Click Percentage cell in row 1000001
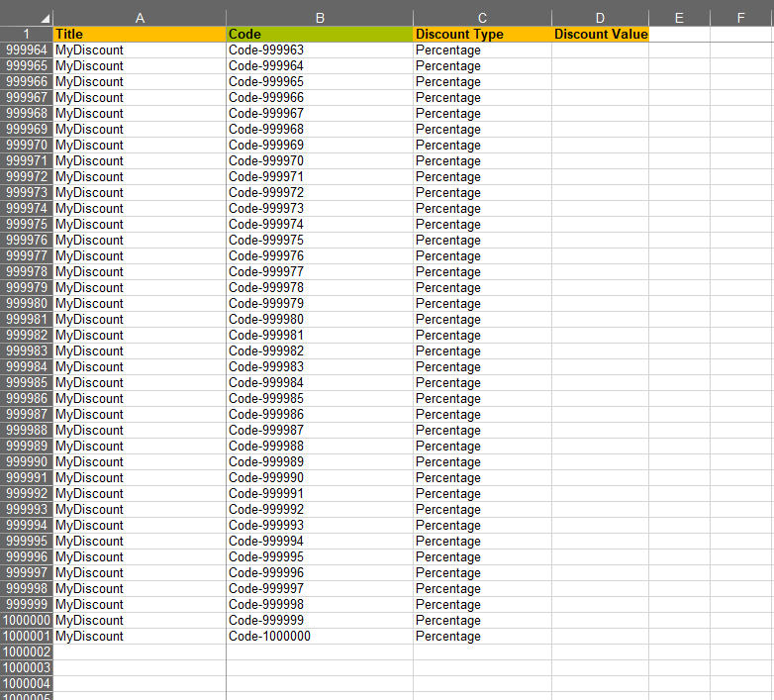774x700 pixels. coord(482,637)
